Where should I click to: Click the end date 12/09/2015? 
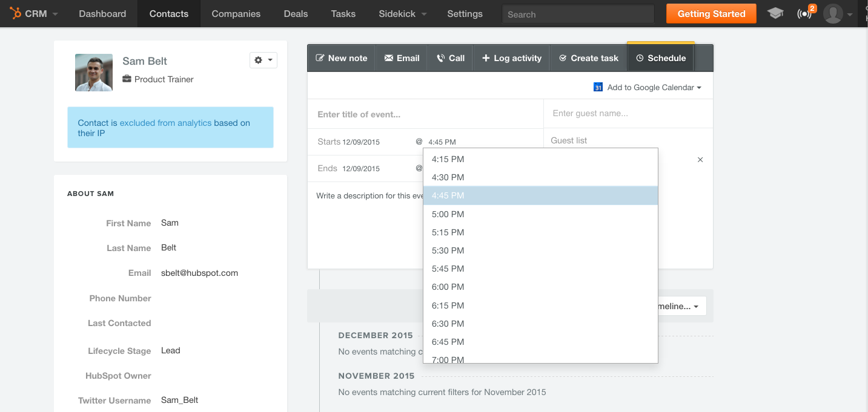tap(361, 169)
